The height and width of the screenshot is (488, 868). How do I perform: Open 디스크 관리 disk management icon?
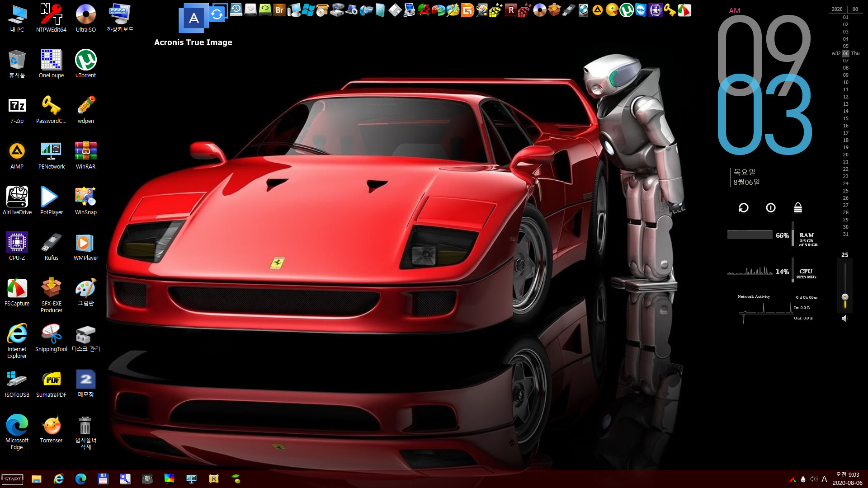coord(85,338)
